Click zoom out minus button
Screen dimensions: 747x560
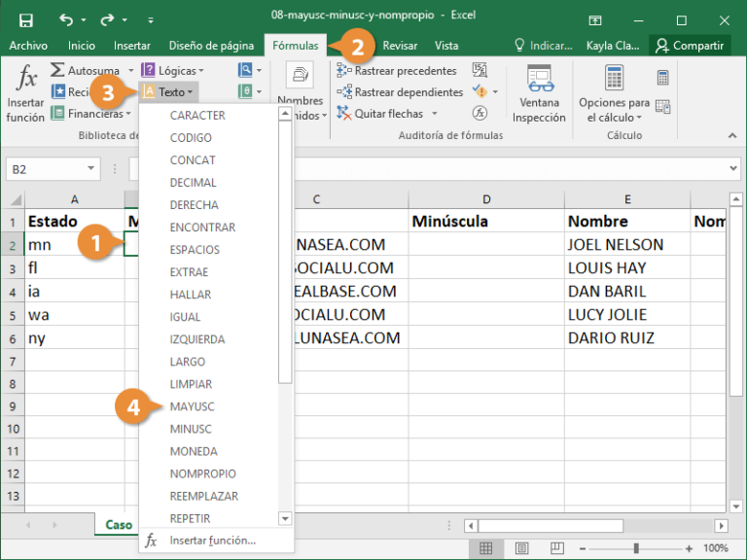583,548
